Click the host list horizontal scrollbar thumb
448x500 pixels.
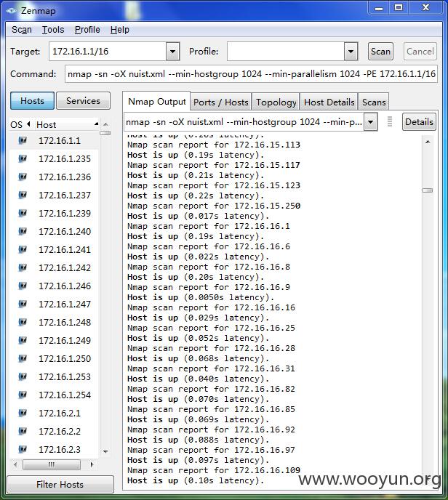point(52,464)
